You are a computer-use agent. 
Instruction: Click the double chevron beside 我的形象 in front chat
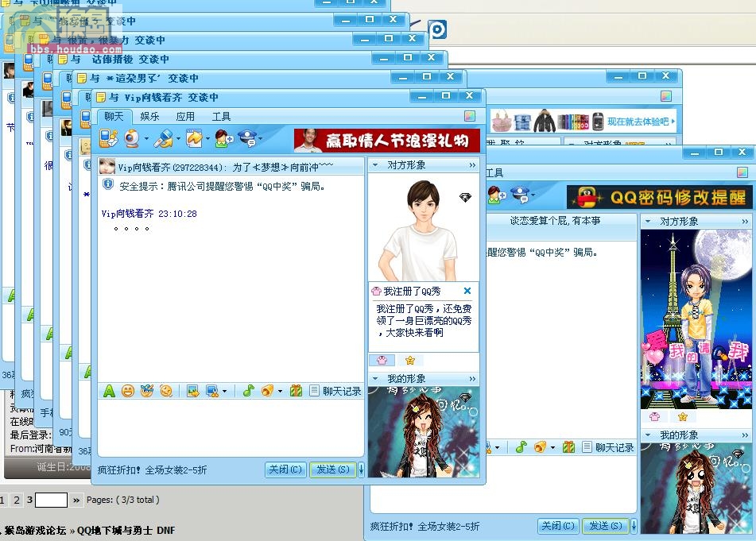click(472, 379)
